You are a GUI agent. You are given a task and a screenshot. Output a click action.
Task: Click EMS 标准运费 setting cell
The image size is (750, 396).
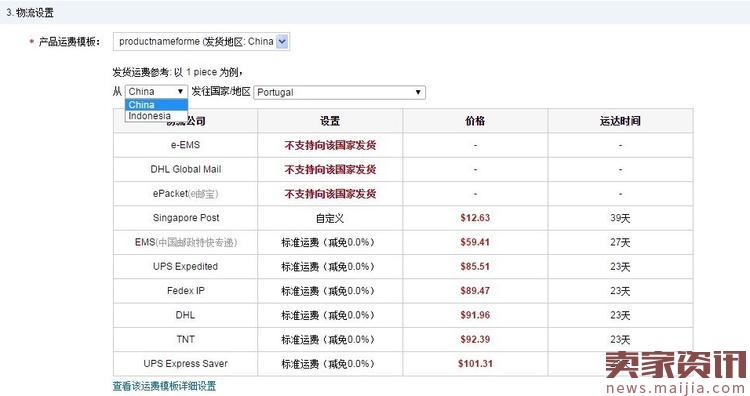330,242
